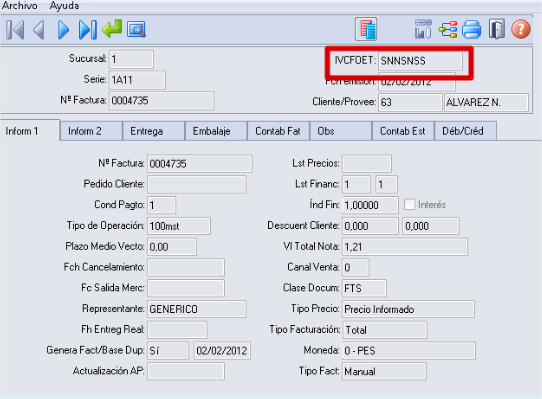Image resolution: width=542 pixels, height=399 pixels.
Task: Click the Fc Salida Merc field
Action: (186, 288)
